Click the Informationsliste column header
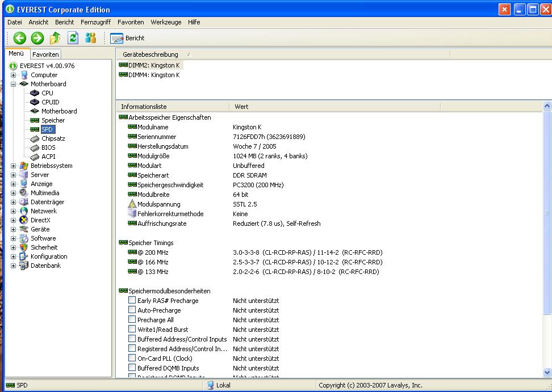 pos(173,107)
